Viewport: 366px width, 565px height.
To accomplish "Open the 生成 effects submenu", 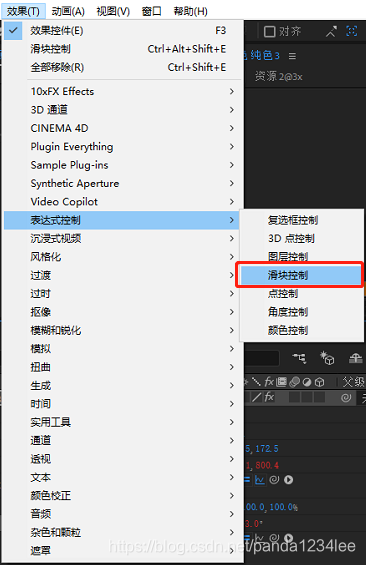I will click(122, 386).
